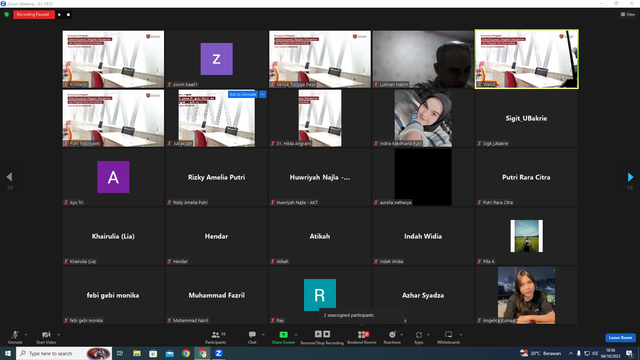
Task: Click the 2 unassigned participants tooltip
Action: tap(362, 315)
